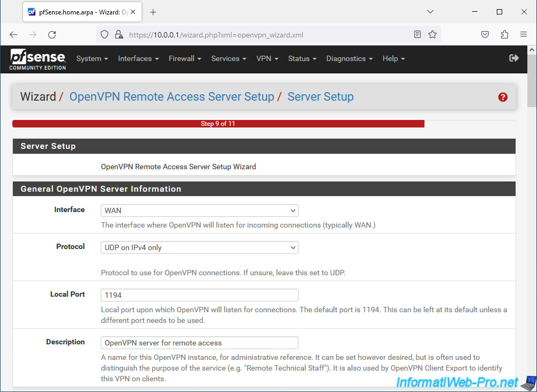Click the browser Back arrow
This screenshot has width=537, height=392.
point(13,35)
